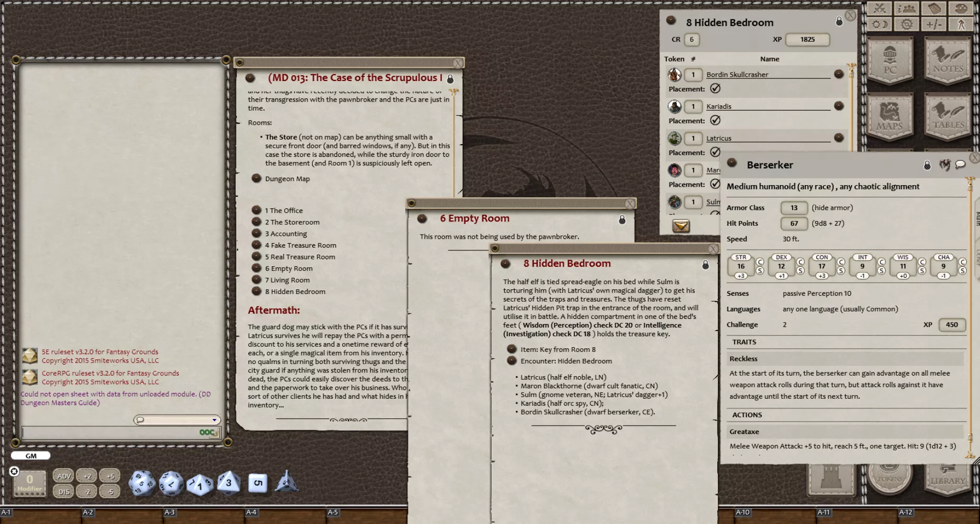Click Berserker Armor Class 13 field
This screenshot has width=980, height=524.
(x=794, y=208)
